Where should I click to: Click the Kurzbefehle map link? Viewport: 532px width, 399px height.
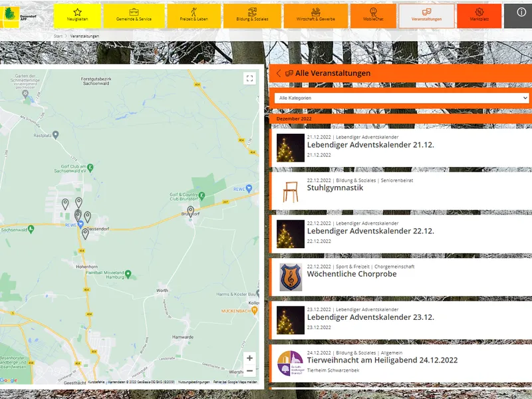pyautogui.click(x=96, y=382)
